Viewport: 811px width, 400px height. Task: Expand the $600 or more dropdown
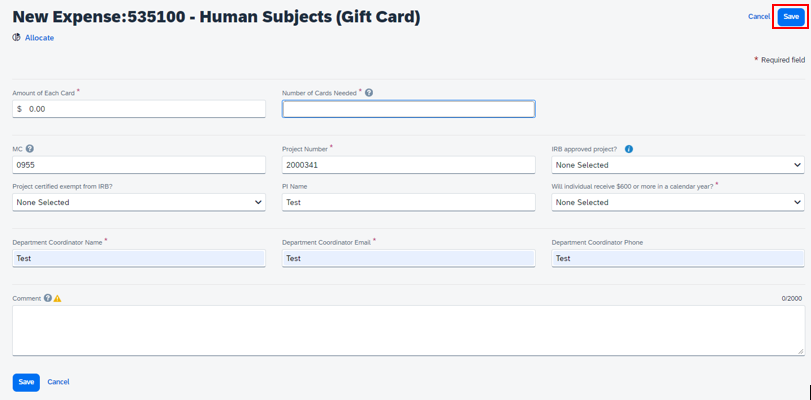click(677, 202)
